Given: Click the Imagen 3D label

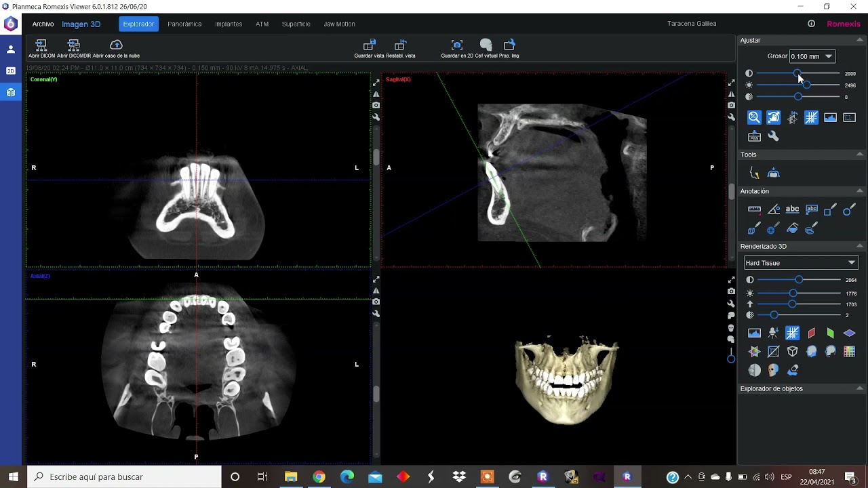Looking at the screenshot, I should (81, 24).
